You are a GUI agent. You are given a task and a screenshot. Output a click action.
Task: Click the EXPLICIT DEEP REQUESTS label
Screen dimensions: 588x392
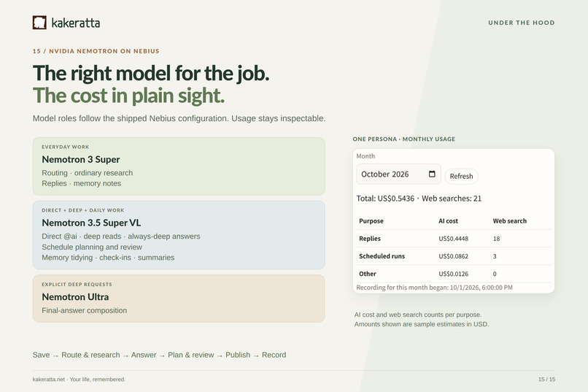pyautogui.click(x=77, y=285)
